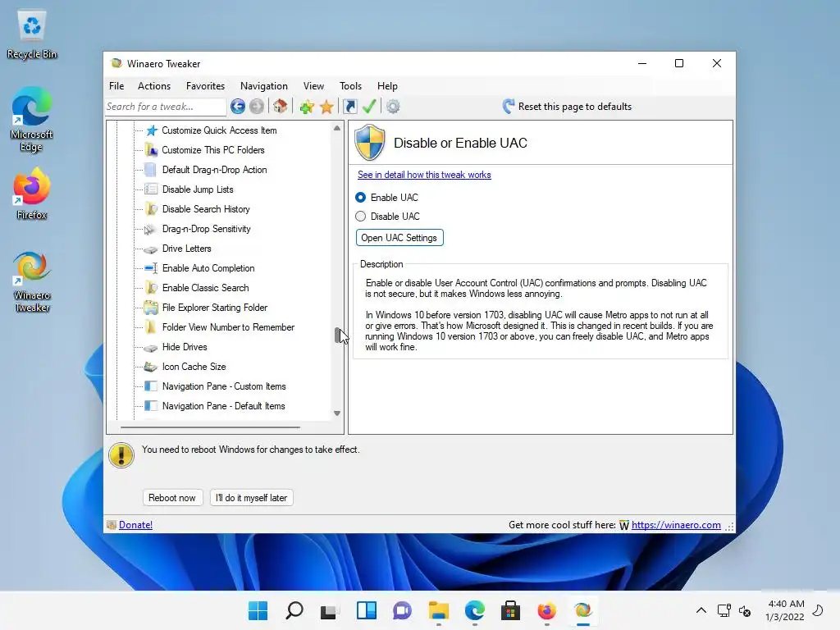Click the tree vertical scrollbar thumb

tap(337, 336)
